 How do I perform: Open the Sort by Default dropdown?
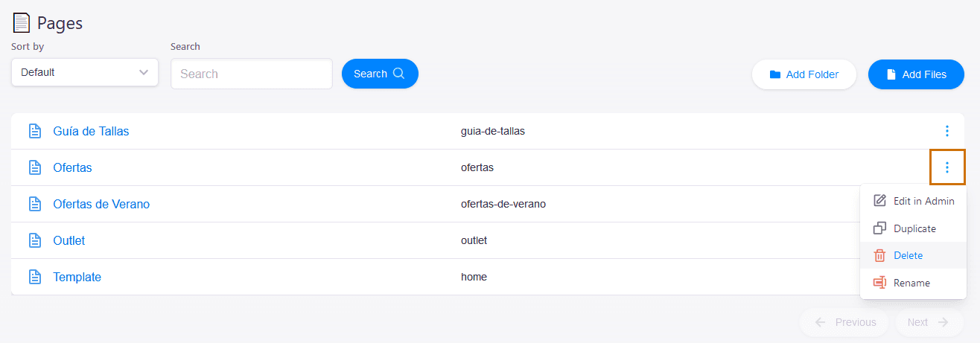click(85, 72)
